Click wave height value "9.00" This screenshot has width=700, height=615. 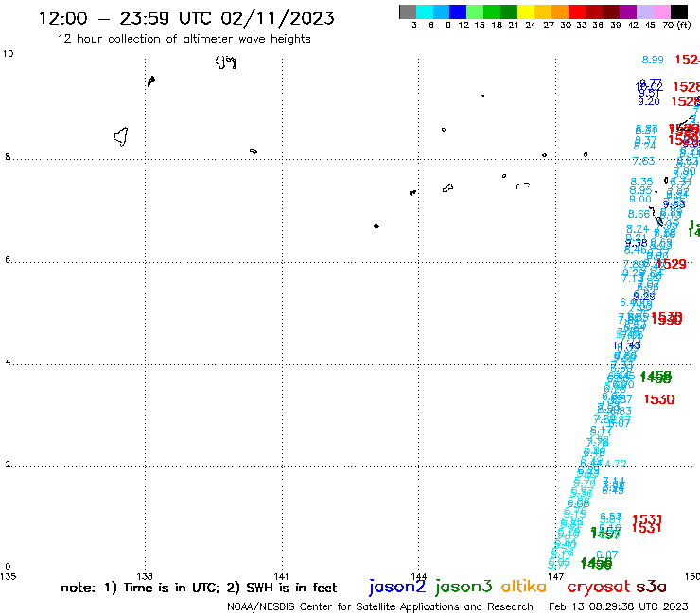point(640,200)
